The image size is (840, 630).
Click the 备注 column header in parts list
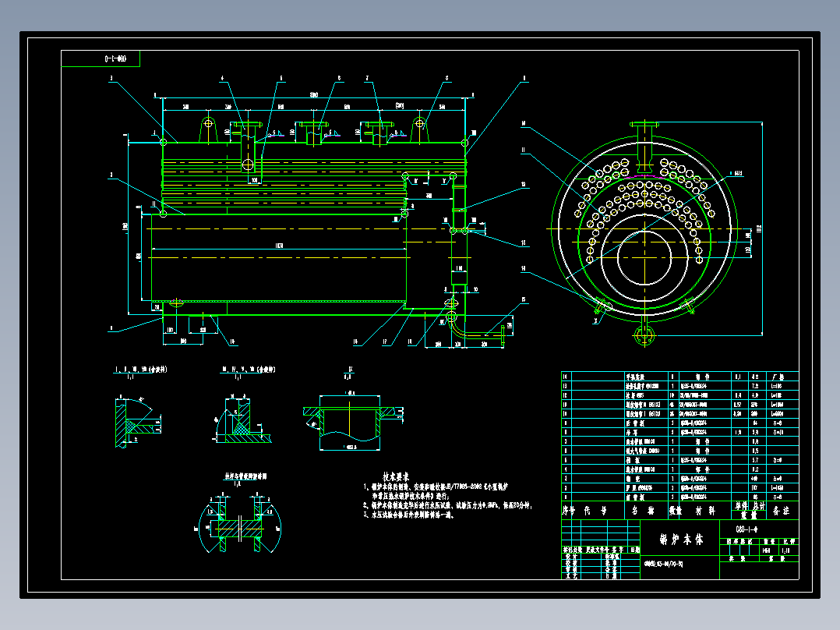click(x=782, y=511)
